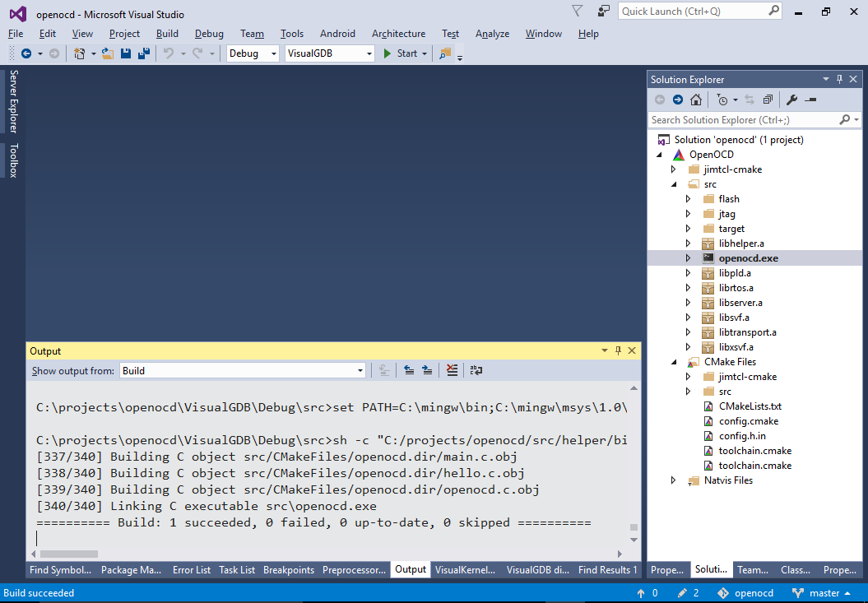
Task: Open Find in Files from toolbar
Action: [x=445, y=53]
